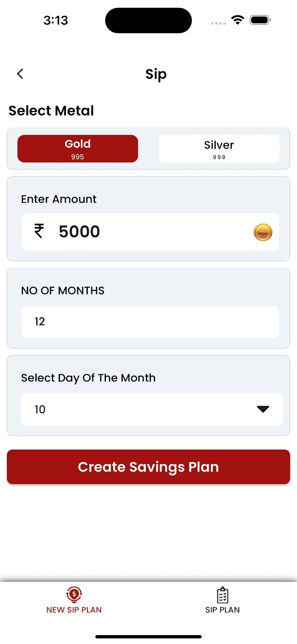This screenshot has height=644, width=297.
Task: Tap the Select Metal heading
Action: pyautogui.click(x=51, y=111)
